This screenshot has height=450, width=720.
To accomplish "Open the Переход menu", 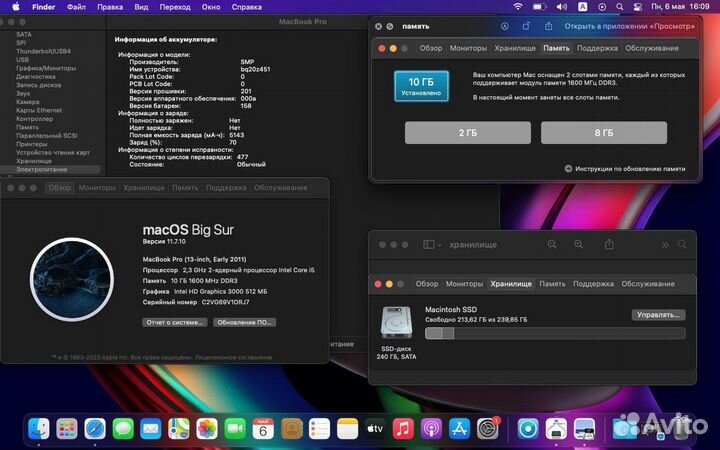I will (175, 7).
